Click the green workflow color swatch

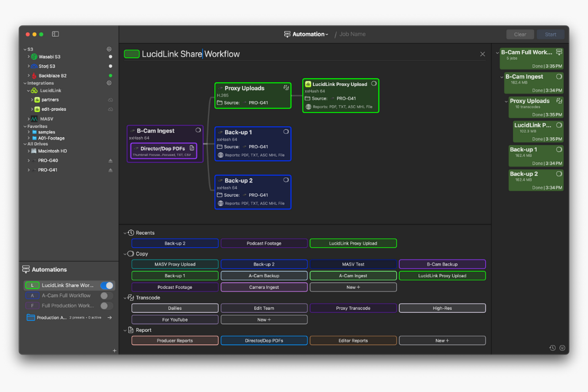click(x=132, y=54)
